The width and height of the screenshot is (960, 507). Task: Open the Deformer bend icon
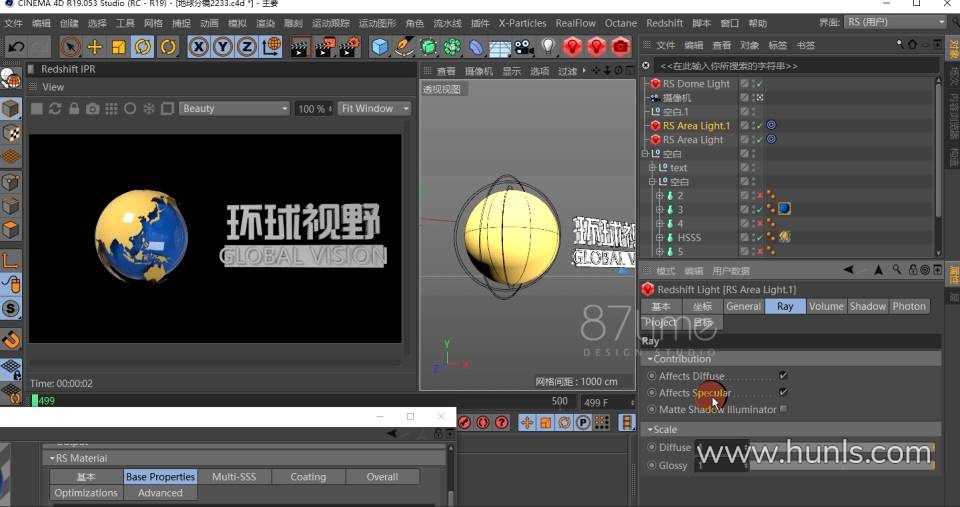coord(476,47)
